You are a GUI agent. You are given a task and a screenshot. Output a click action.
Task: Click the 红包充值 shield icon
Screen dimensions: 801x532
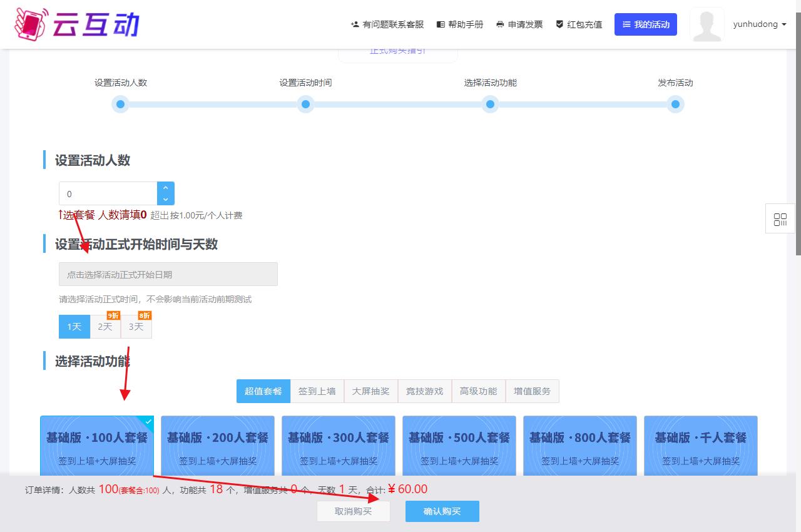click(559, 24)
